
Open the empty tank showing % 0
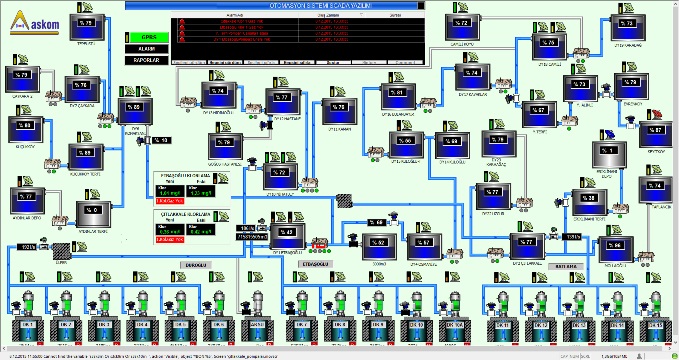pyautogui.click(x=94, y=214)
